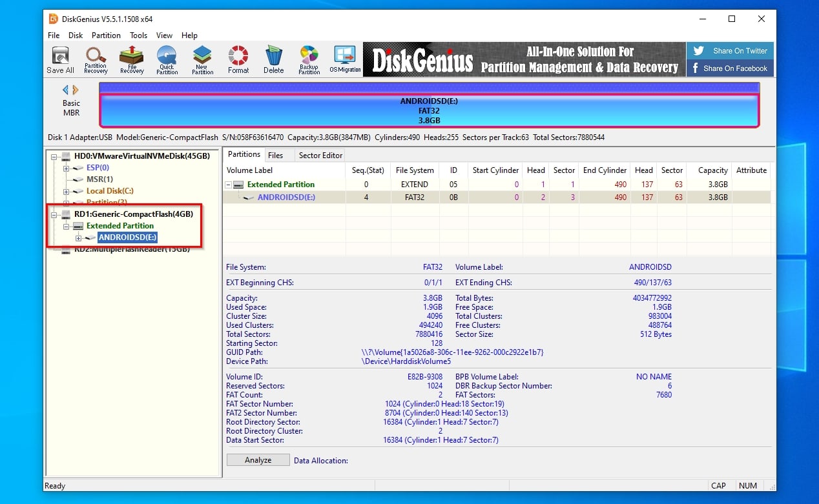819x504 pixels.
Task: Click the Ready status bar text
Action: pos(55,486)
